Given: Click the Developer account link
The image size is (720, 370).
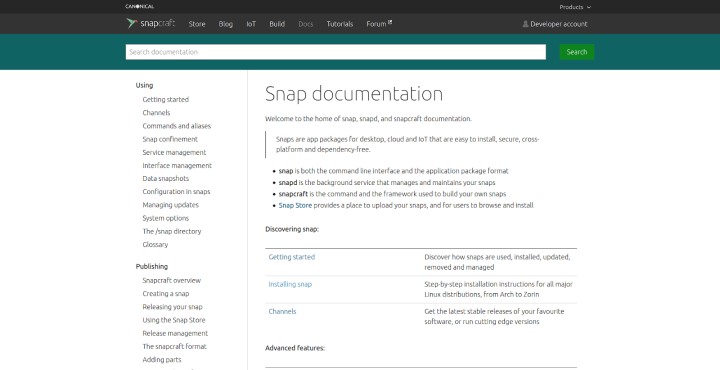Looking at the screenshot, I should click(559, 24).
